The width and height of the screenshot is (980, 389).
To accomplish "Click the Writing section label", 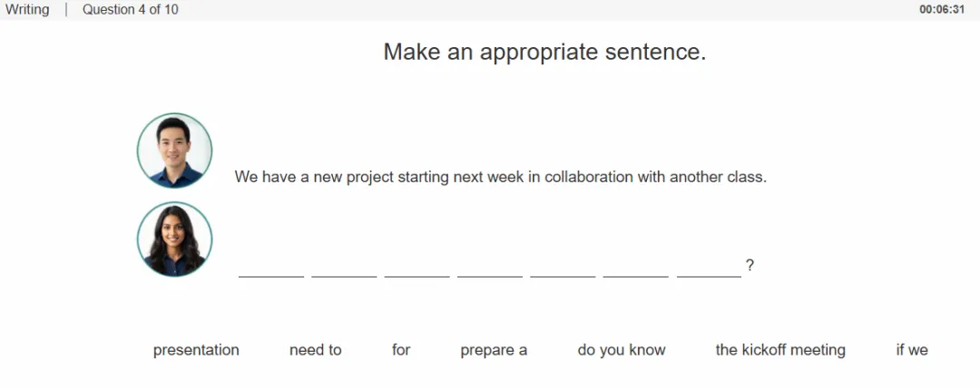I will pyautogui.click(x=27, y=10).
